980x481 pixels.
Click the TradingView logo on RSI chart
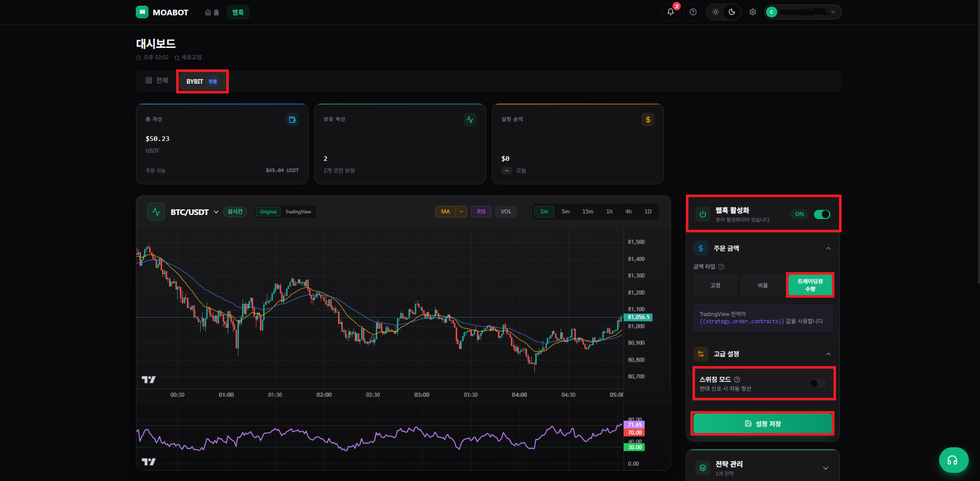point(149,462)
